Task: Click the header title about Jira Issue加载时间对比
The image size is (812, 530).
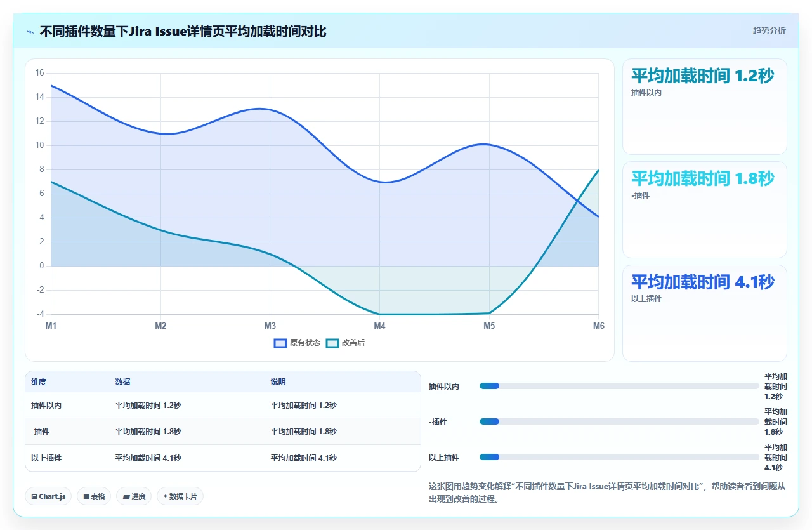Action: tap(183, 31)
